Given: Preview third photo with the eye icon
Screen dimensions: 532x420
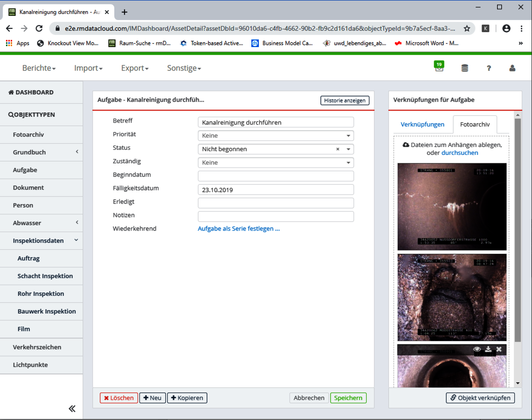Looking at the screenshot, I should [x=477, y=349].
